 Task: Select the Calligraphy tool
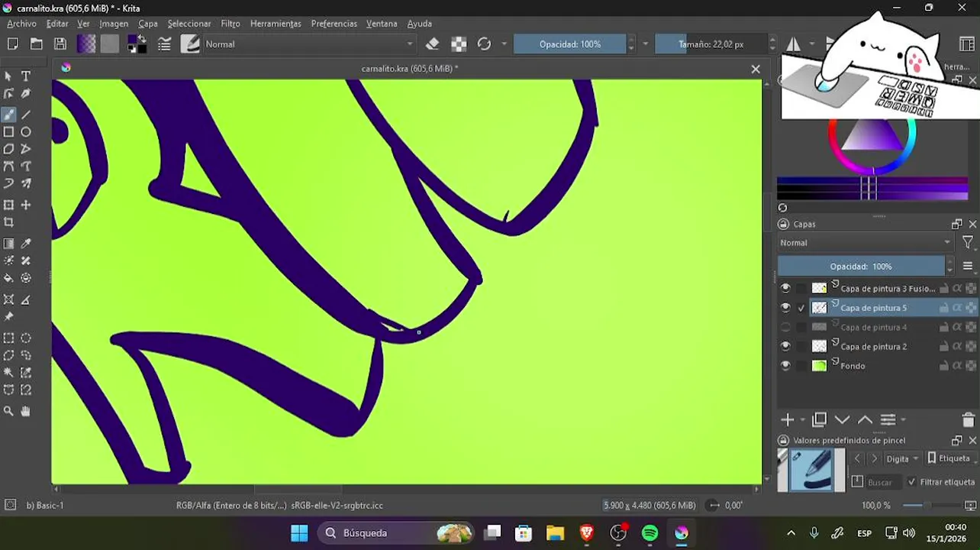pyautogui.click(x=26, y=93)
